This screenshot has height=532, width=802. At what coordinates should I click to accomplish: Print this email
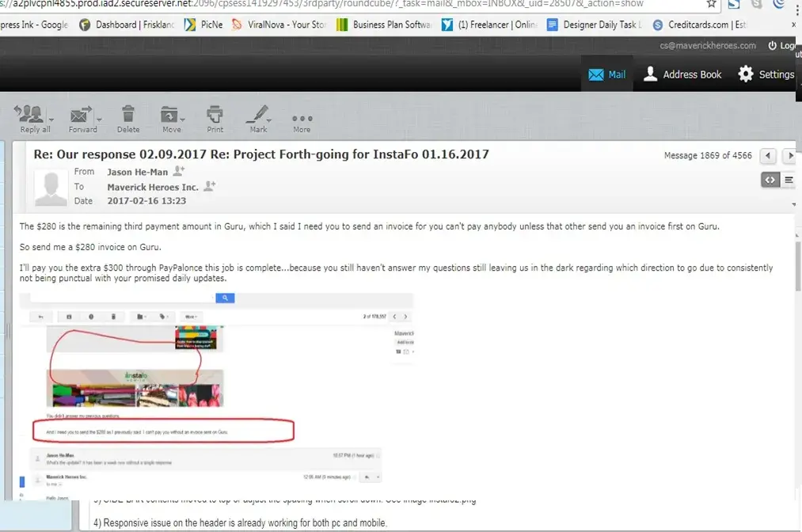(215, 119)
